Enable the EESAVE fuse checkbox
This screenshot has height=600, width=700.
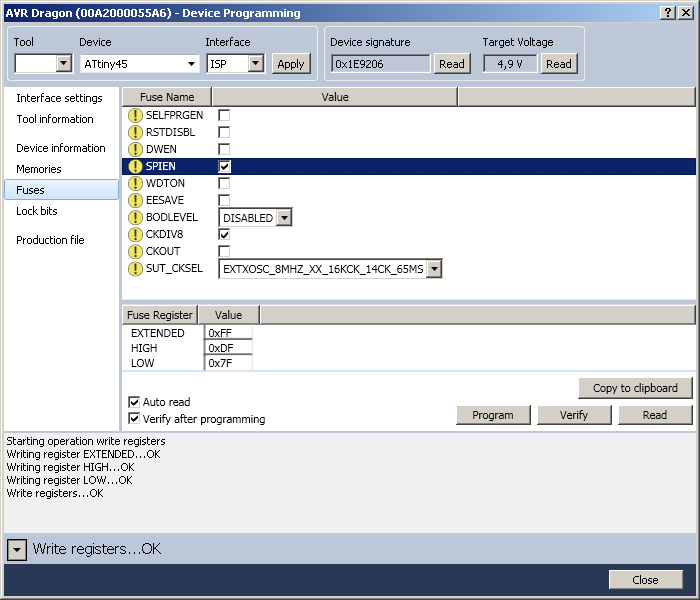pyautogui.click(x=224, y=200)
